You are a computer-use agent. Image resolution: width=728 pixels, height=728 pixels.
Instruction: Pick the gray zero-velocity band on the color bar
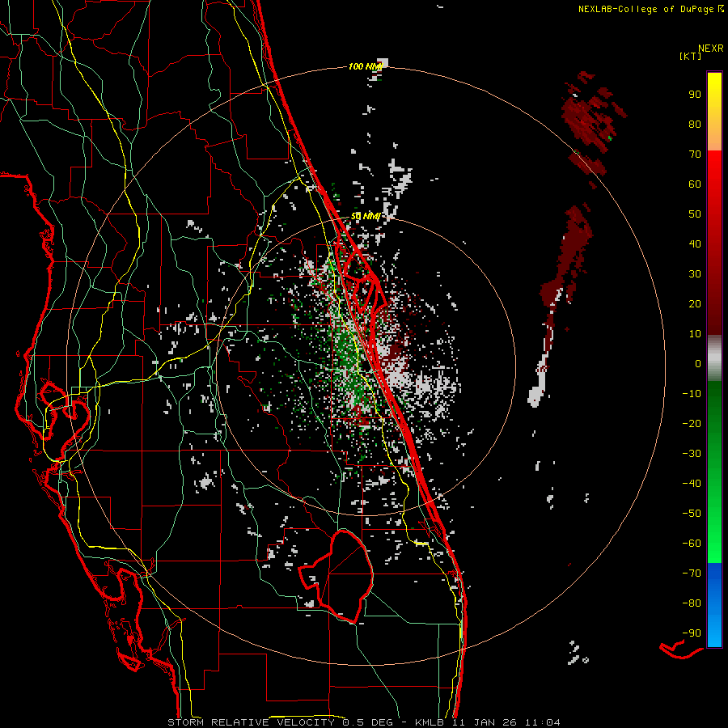tap(714, 358)
